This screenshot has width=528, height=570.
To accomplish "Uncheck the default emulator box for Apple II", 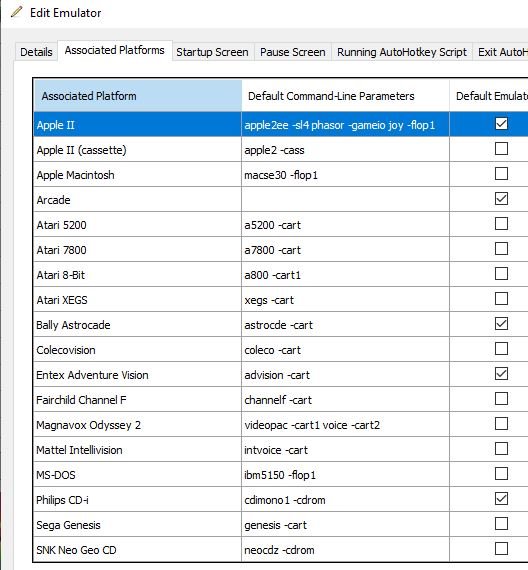I will pos(501,124).
